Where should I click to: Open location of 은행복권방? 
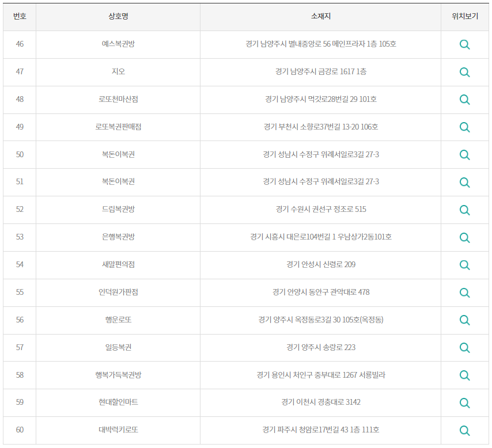coord(464,237)
